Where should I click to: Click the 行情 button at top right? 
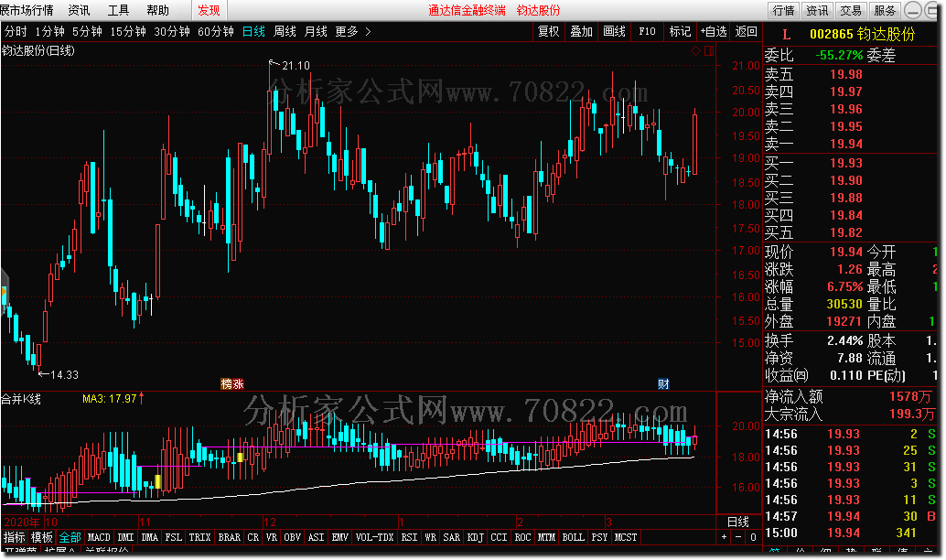[784, 10]
